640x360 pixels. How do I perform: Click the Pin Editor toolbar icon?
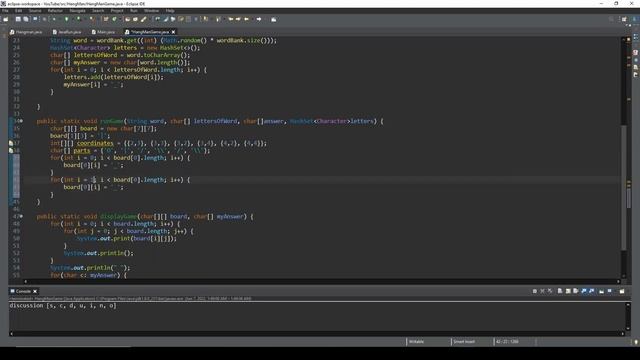click(x=273, y=19)
